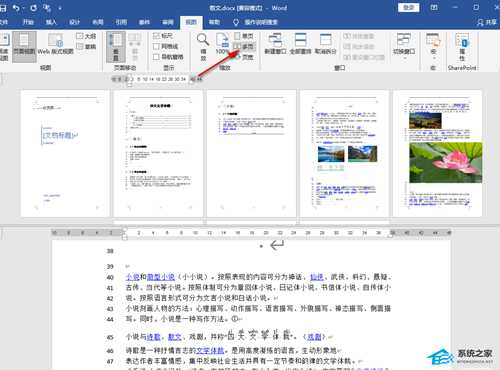This screenshot has height=370, width=500.
Task: Switch to the 引用 ribbon tab
Action: tap(121, 22)
